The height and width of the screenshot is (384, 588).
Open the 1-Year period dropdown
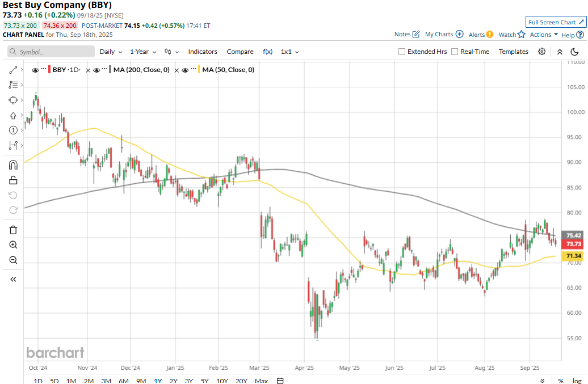click(x=143, y=52)
